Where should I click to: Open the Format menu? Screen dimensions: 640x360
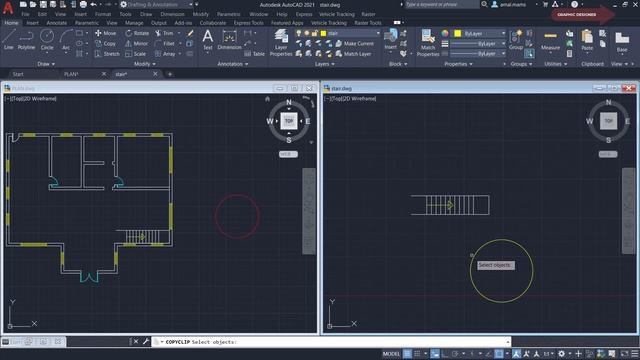103,14
